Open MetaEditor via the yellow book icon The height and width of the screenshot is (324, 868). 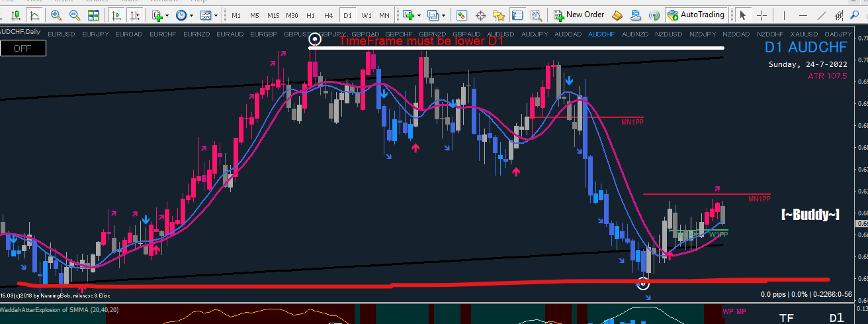point(617,15)
